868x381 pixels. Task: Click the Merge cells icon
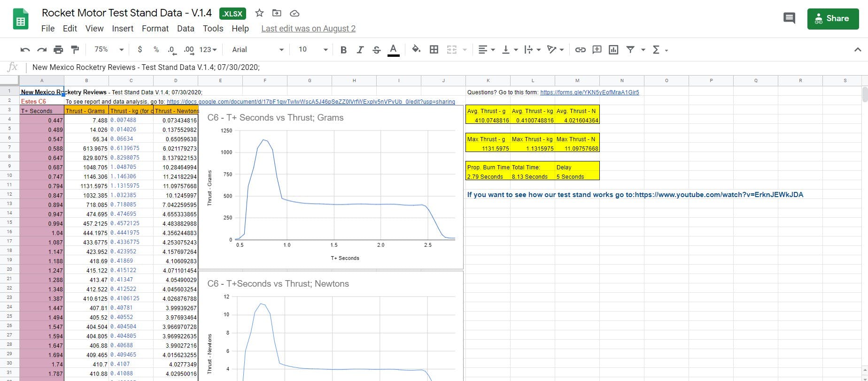pyautogui.click(x=451, y=50)
